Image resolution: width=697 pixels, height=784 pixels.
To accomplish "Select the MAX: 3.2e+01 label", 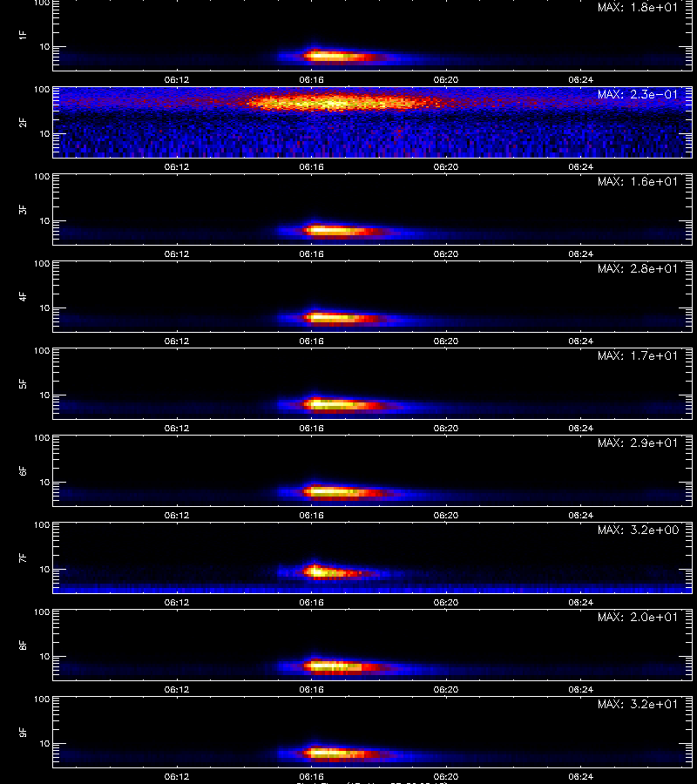I will (638, 704).
